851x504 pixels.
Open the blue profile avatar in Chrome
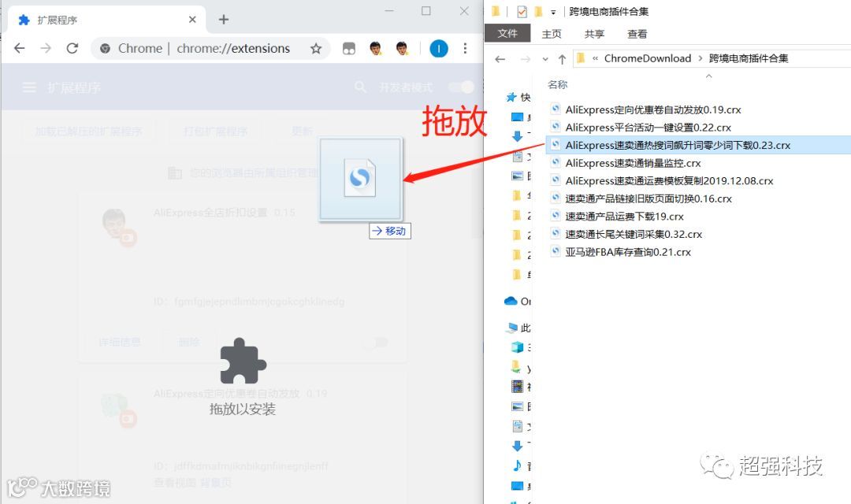439,49
